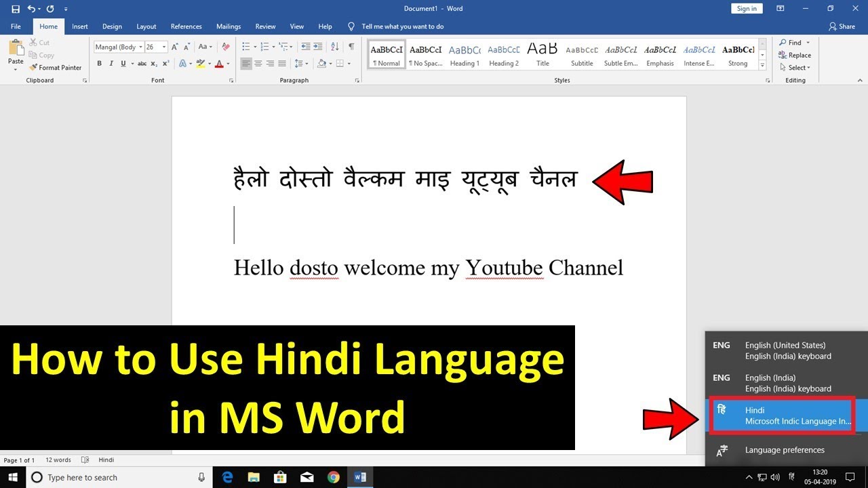868x488 pixels.
Task: Apply the yellow text highlight color
Action: pyautogui.click(x=200, y=64)
